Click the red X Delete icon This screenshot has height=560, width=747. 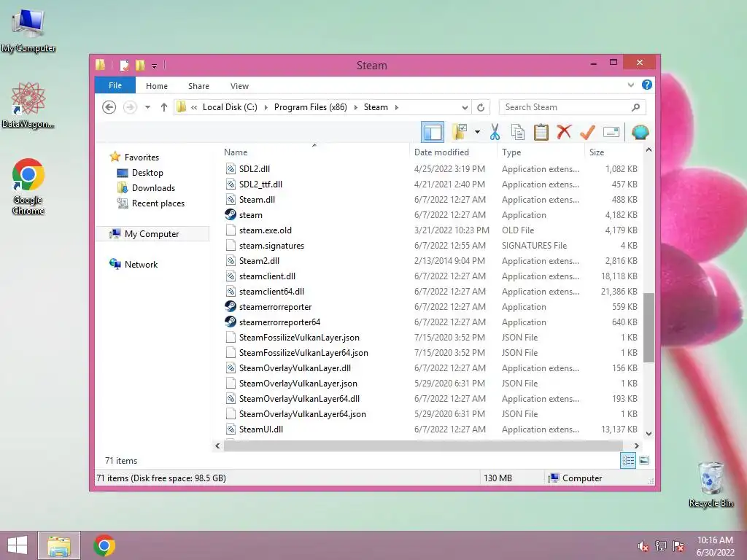(x=564, y=132)
